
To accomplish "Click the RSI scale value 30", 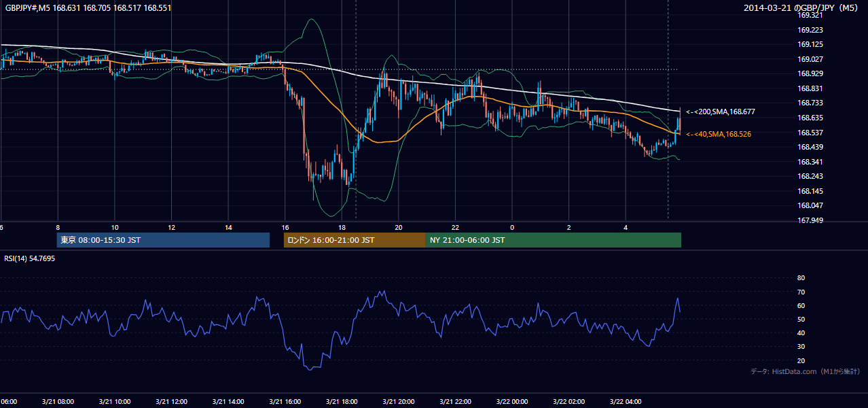I will click(801, 347).
